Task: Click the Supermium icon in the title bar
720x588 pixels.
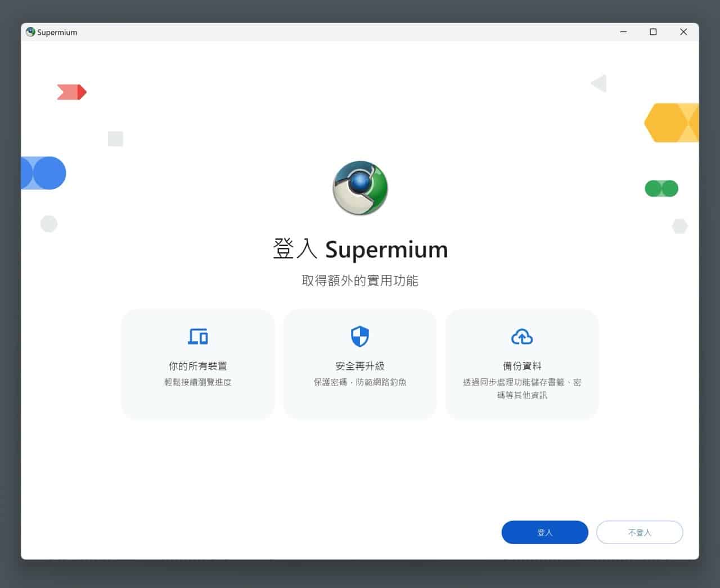Action: coord(30,32)
